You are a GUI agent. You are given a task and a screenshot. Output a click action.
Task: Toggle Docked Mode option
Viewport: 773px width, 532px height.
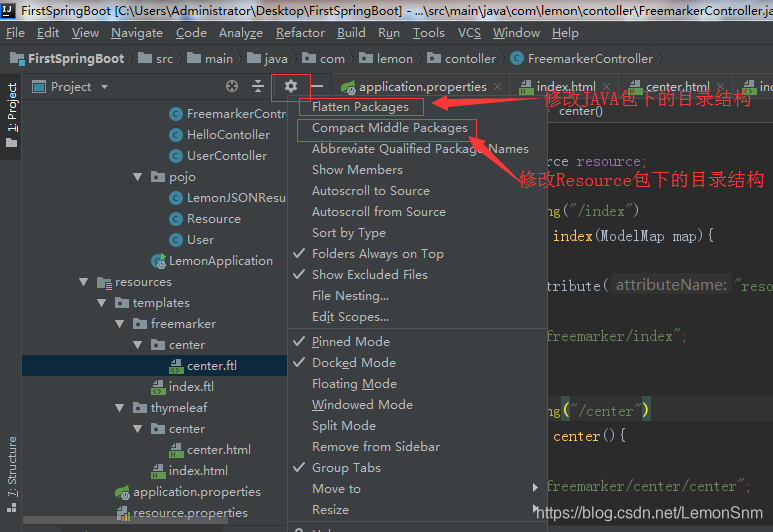click(354, 363)
